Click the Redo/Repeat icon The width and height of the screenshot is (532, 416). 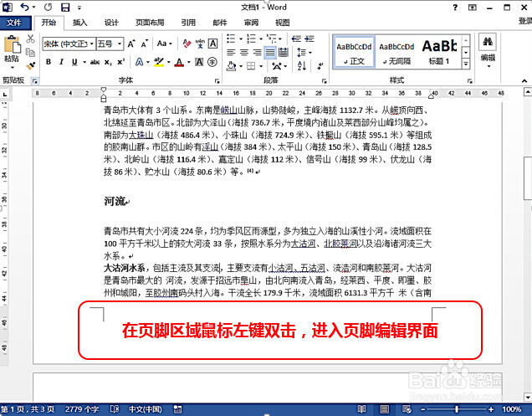coord(48,7)
